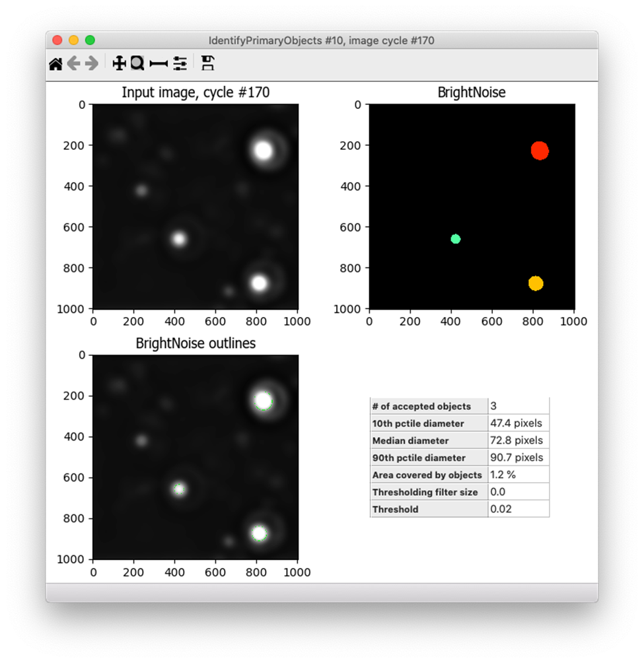
Task: Click the Median diameter row label
Action: click(x=429, y=440)
